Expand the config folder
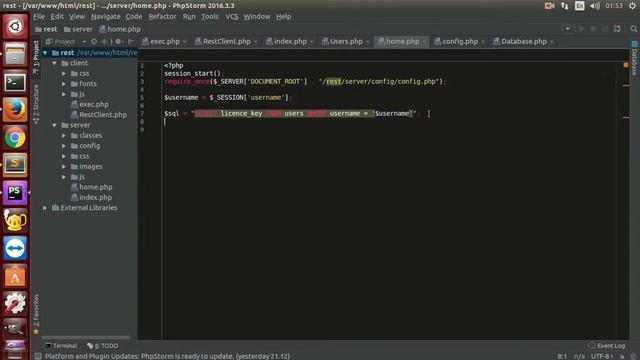This screenshot has height=360, width=640. point(64,146)
